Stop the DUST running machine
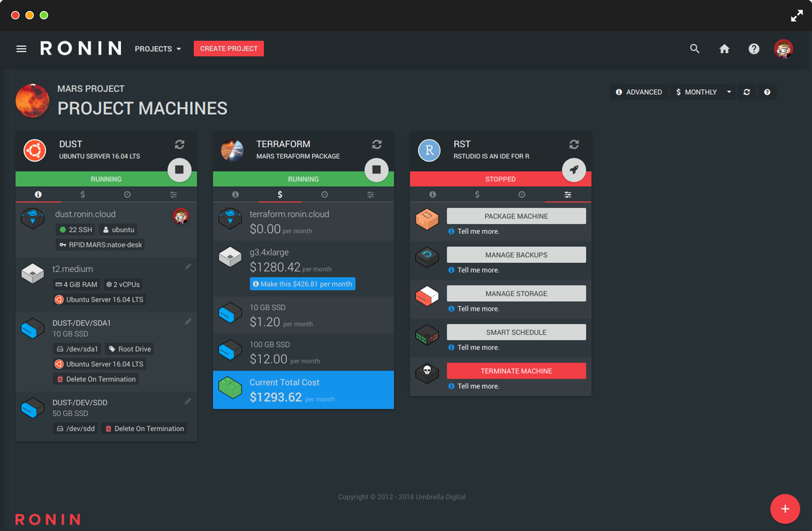Viewport: 812px width, 531px height. pyautogui.click(x=179, y=169)
